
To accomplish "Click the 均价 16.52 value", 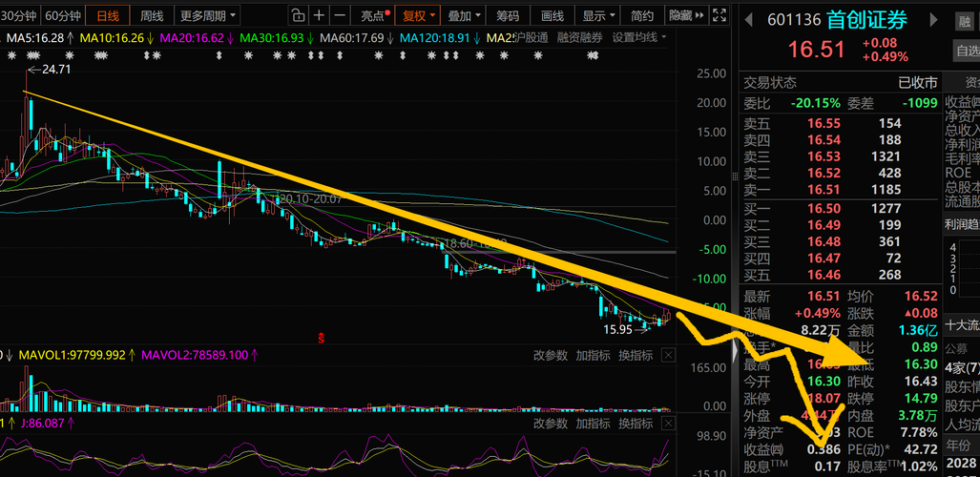I will click(921, 296).
